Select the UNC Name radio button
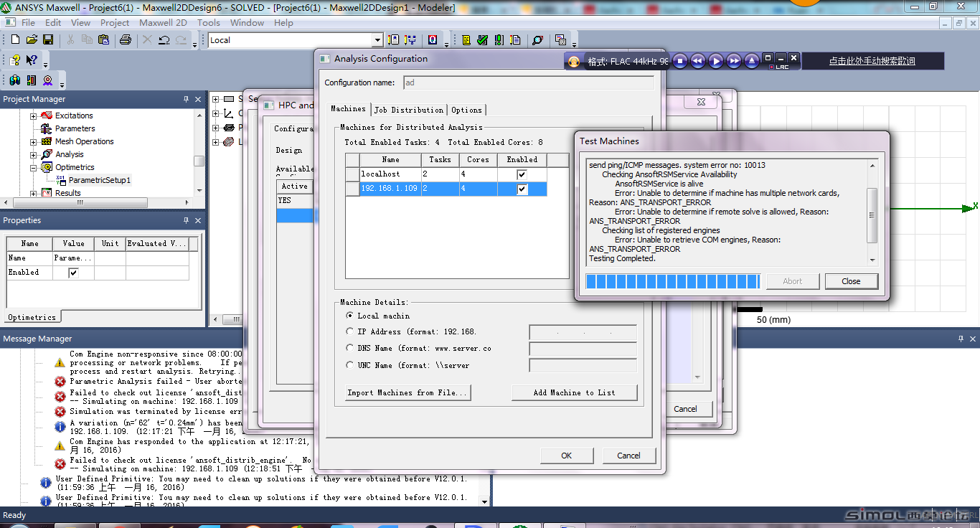Viewport: 980px width, 528px height. tap(350, 364)
